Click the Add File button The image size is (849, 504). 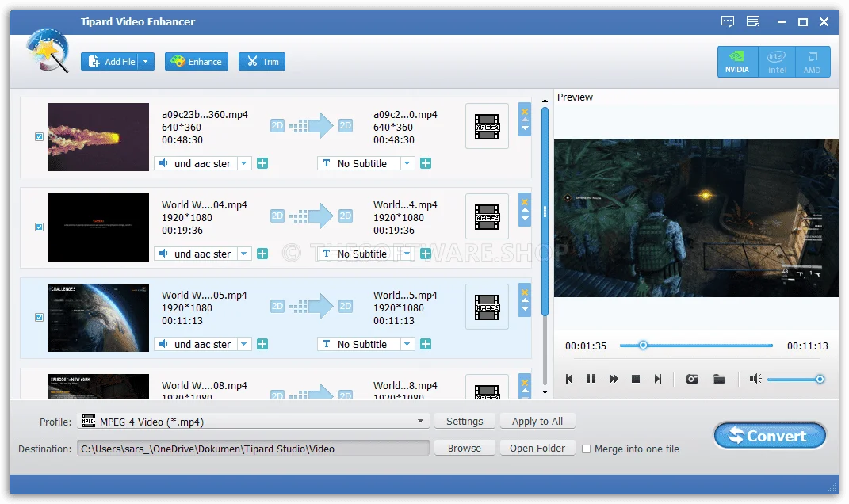click(x=110, y=62)
